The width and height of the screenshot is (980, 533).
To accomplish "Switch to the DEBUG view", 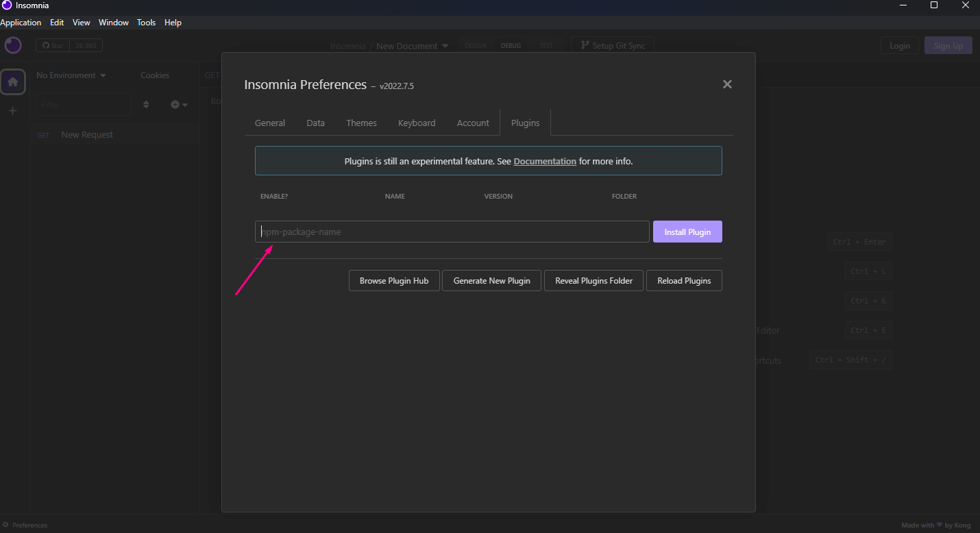I will coord(511,46).
